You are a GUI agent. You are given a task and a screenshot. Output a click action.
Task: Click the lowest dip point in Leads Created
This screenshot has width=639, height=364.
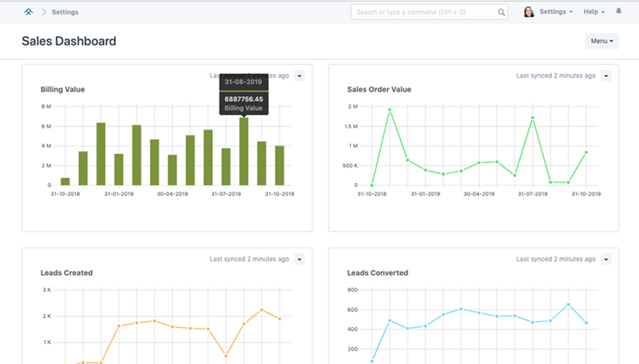226,355
